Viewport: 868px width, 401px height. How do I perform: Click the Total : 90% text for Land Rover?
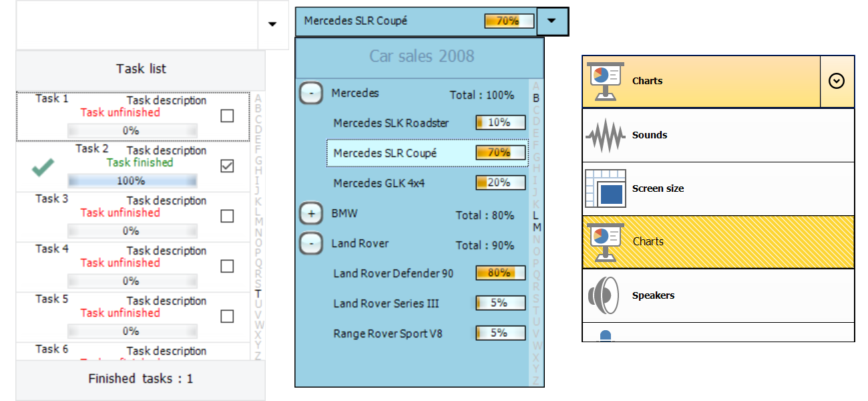click(x=485, y=245)
